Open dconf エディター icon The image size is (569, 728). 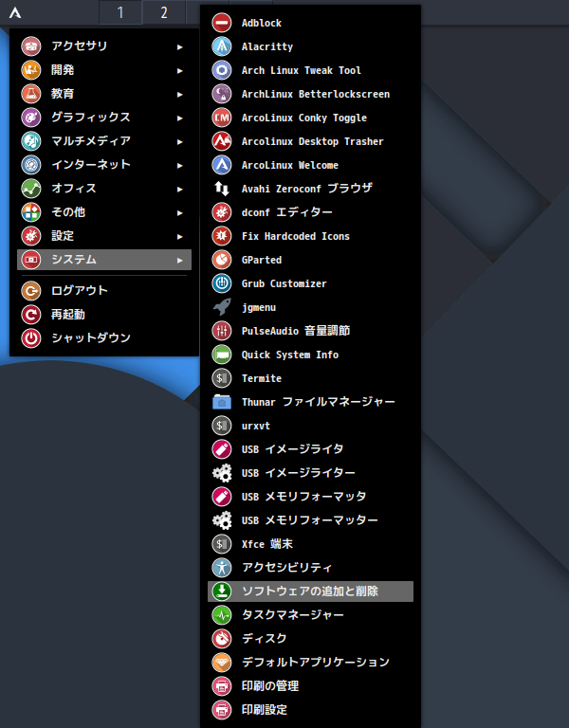(x=222, y=212)
